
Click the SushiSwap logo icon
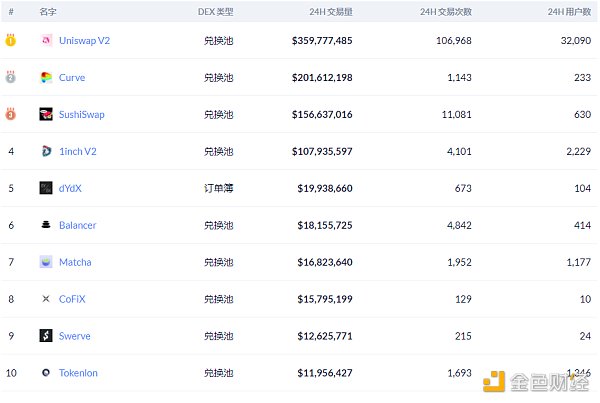(x=46, y=114)
